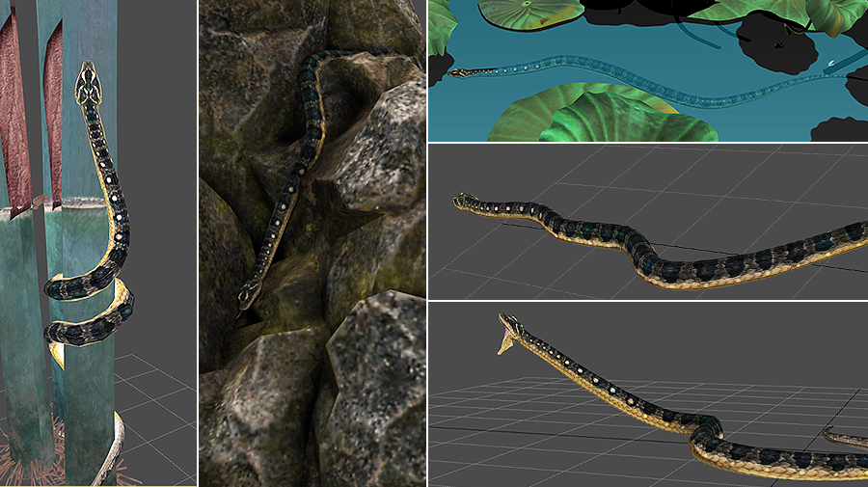Open the slithering snake on grid image
The image size is (868, 487).
647,221
